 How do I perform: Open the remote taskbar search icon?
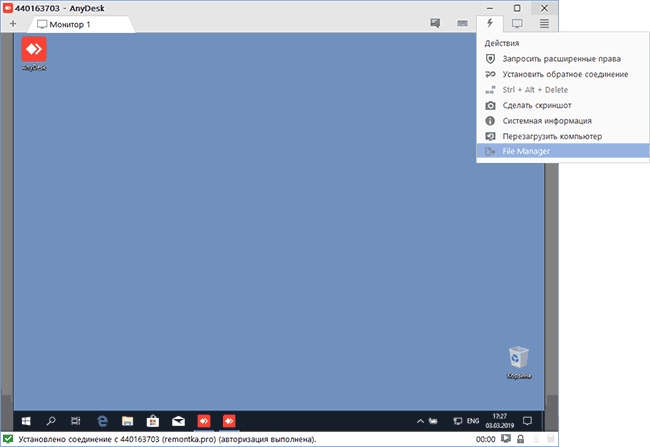pos(51,421)
